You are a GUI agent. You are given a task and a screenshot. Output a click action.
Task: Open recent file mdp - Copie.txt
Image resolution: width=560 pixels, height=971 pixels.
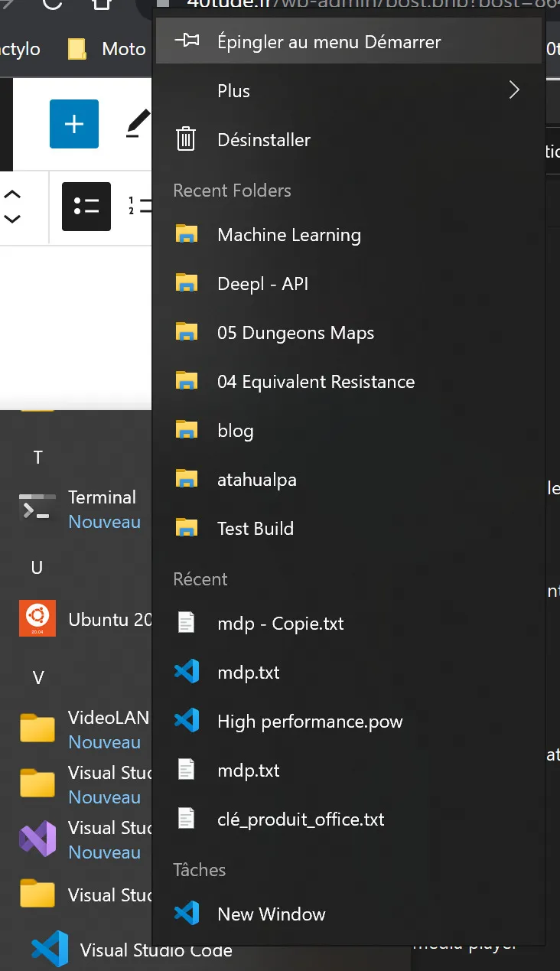click(349, 624)
